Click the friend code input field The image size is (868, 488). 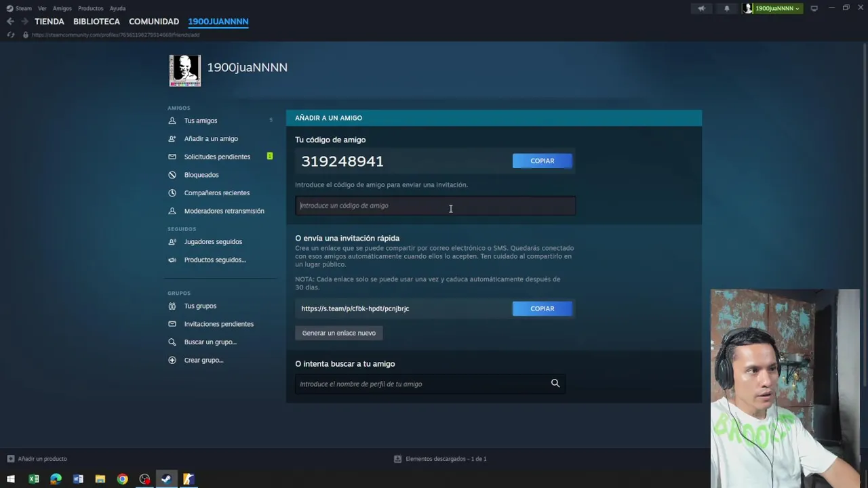435,205
